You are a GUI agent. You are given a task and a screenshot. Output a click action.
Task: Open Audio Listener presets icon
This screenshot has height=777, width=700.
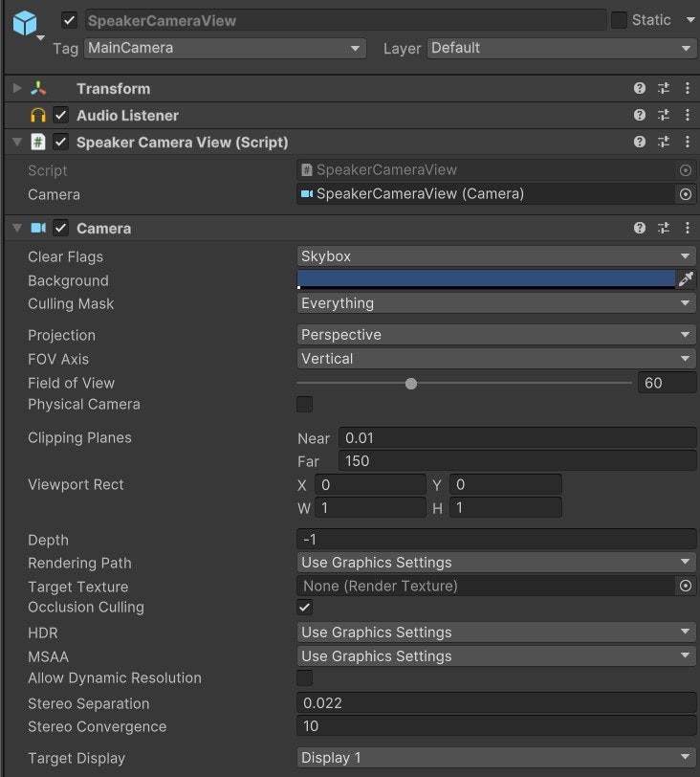pyautogui.click(x=664, y=115)
